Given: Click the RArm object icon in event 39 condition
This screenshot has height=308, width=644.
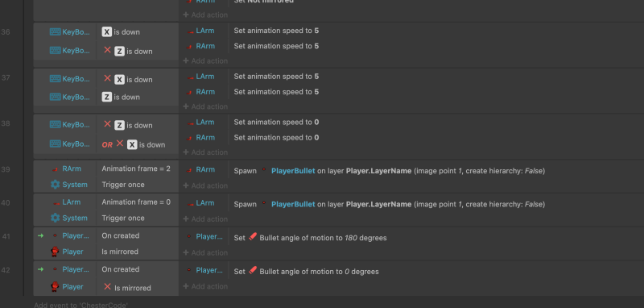Looking at the screenshot, I should click(55, 169).
